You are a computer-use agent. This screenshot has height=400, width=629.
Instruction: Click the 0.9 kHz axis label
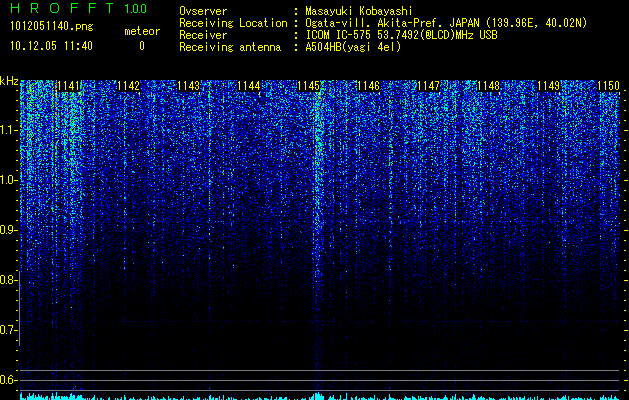click(8, 230)
